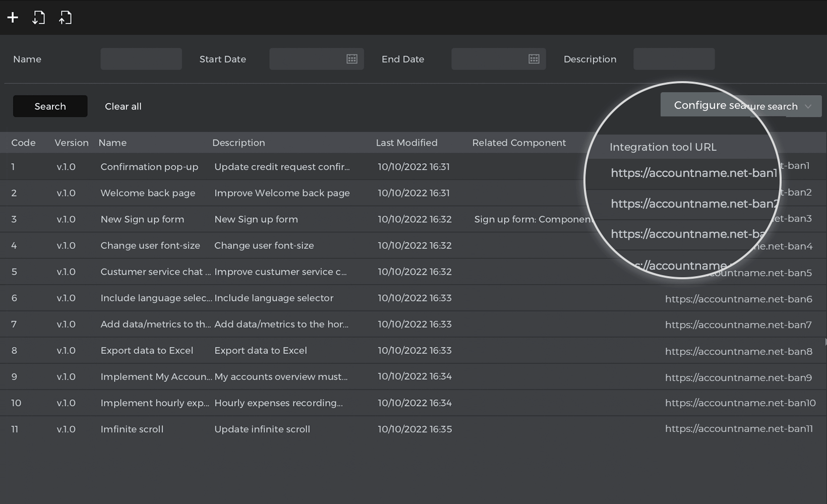Open the Start Date calendar picker
This screenshot has width=827, height=504.
(x=352, y=59)
